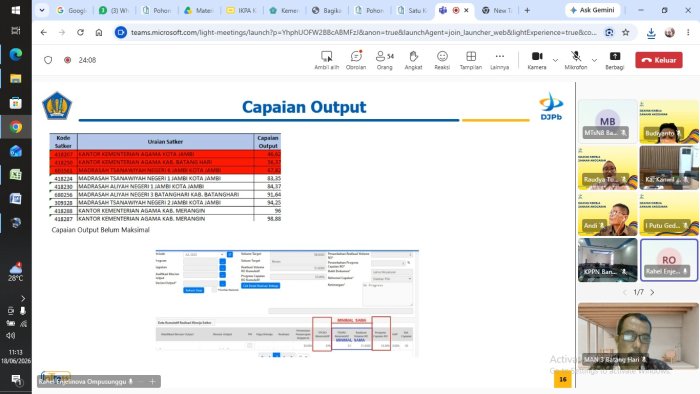Expand the Kamera options arrow
The width and height of the screenshot is (700, 394).
(555, 60)
